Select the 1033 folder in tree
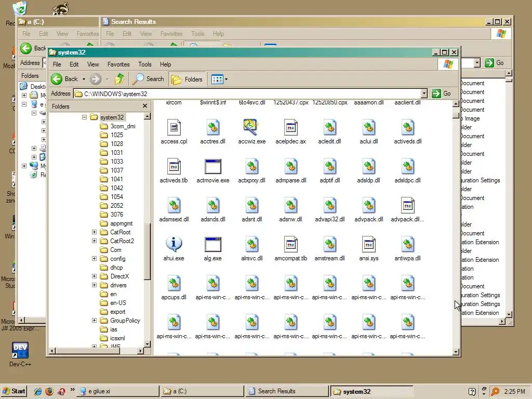The width and height of the screenshot is (532, 399). tap(112, 162)
